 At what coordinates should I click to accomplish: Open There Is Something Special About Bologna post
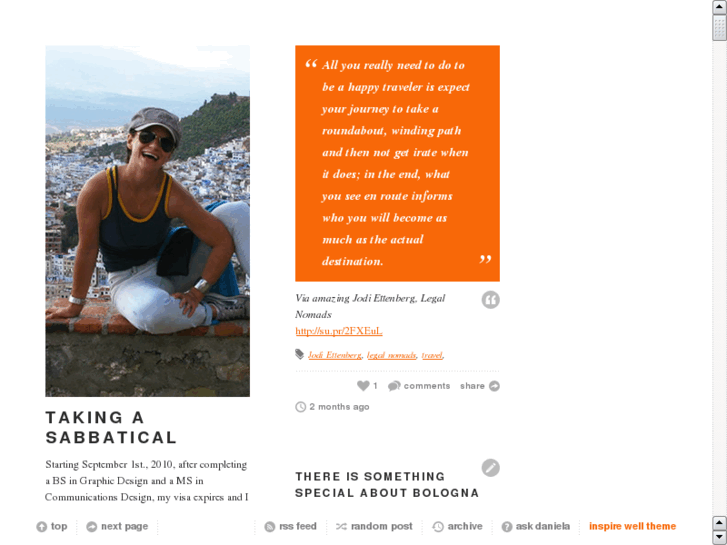387,485
